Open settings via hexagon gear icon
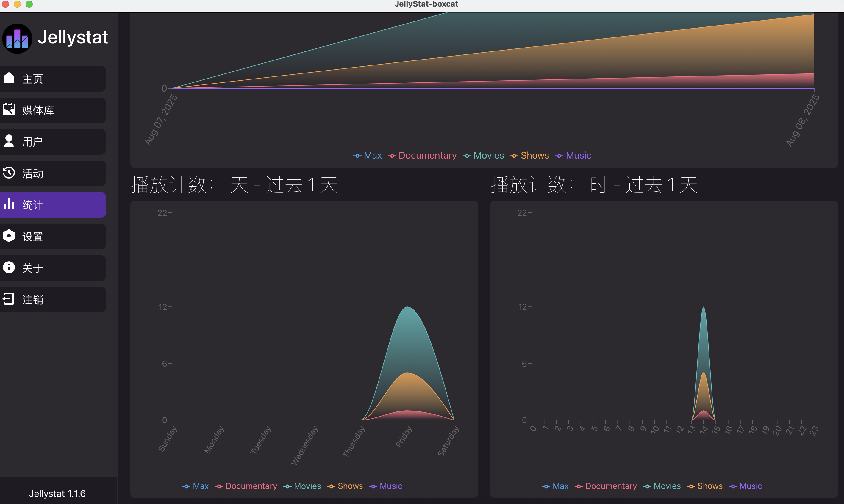 pyautogui.click(x=9, y=236)
